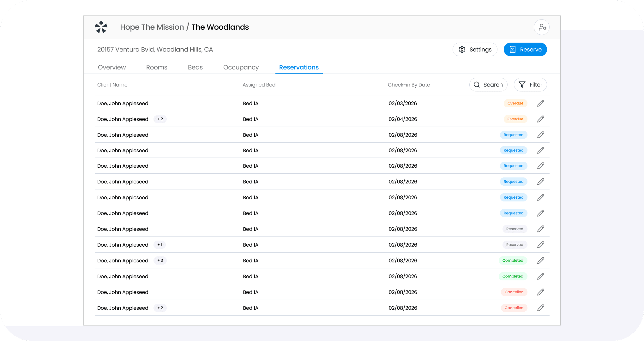Edit the first Requested reservation row
The height and width of the screenshot is (341, 644).
[x=540, y=135]
